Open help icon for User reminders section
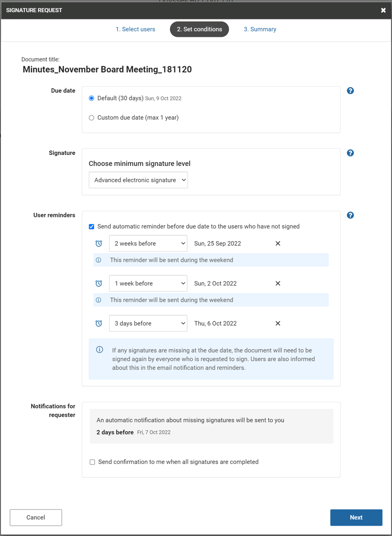 (x=350, y=215)
